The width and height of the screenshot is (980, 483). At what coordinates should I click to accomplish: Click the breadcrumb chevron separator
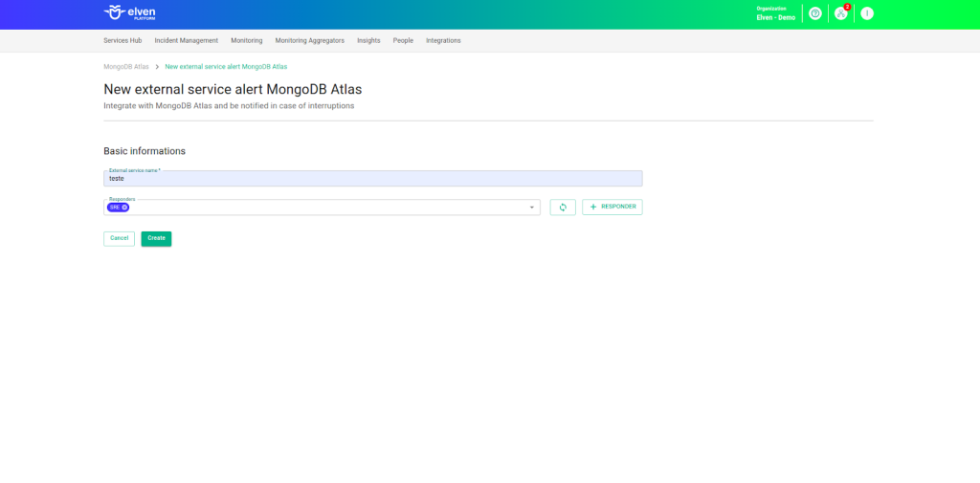pos(157,67)
